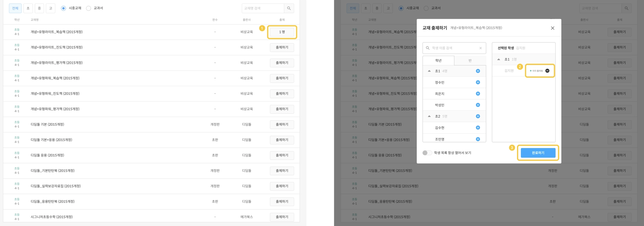The height and width of the screenshot is (226, 644).
Task: Click 이미 출제됨 status label
Action: tap(537, 71)
